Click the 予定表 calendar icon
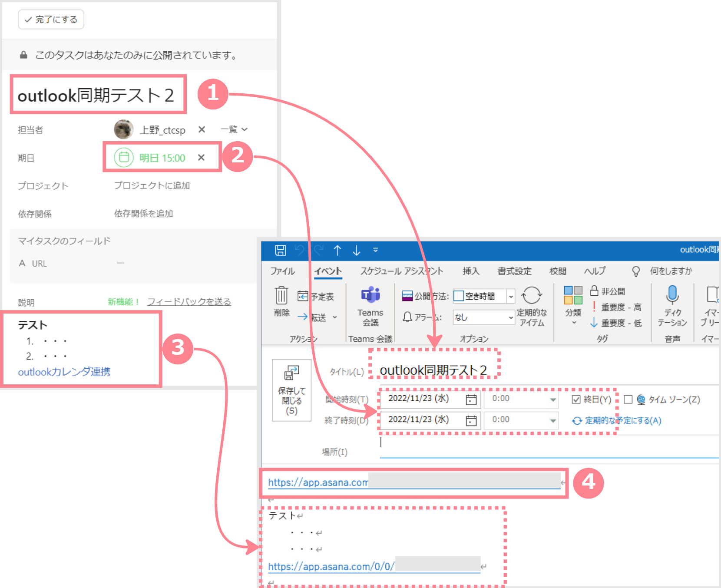 (303, 296)
